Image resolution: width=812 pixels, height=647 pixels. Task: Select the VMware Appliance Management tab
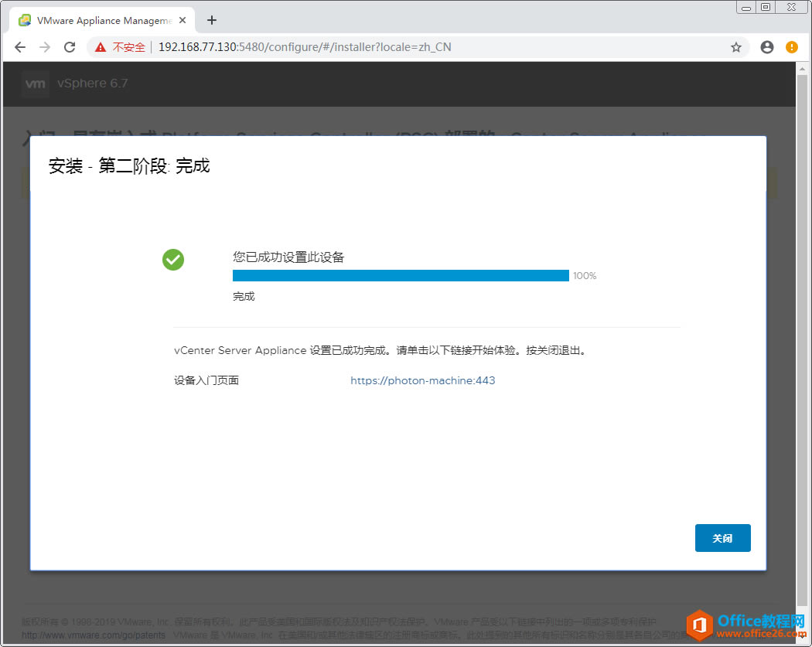pos(103,20)
